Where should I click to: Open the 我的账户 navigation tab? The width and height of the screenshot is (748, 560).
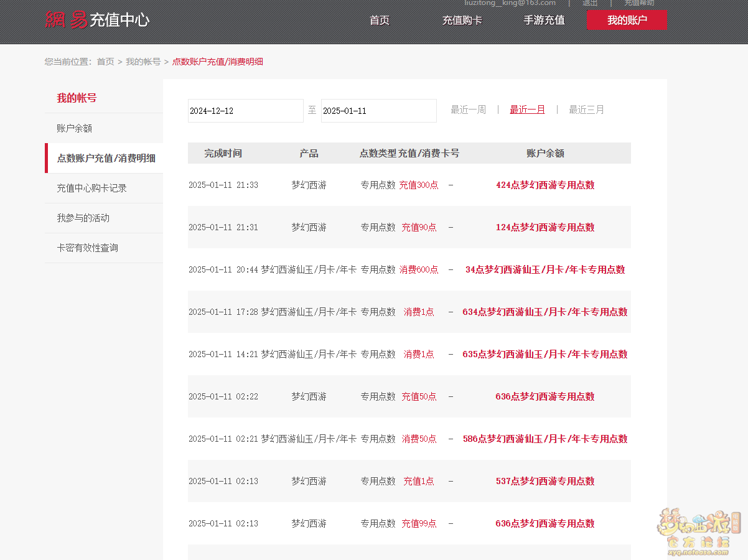pyautogui.click(x=627, y=20)
